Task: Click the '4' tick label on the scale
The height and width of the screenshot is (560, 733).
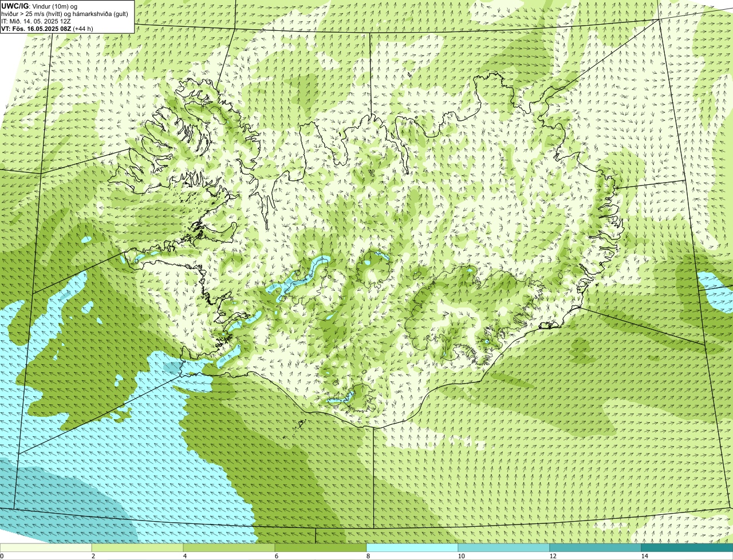Action: coord(184,556)
